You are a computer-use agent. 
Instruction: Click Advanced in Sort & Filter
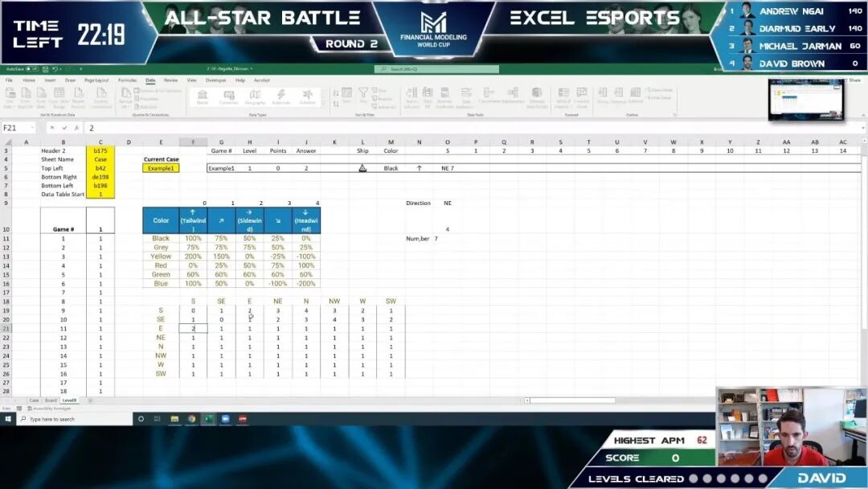pos(383,106)
